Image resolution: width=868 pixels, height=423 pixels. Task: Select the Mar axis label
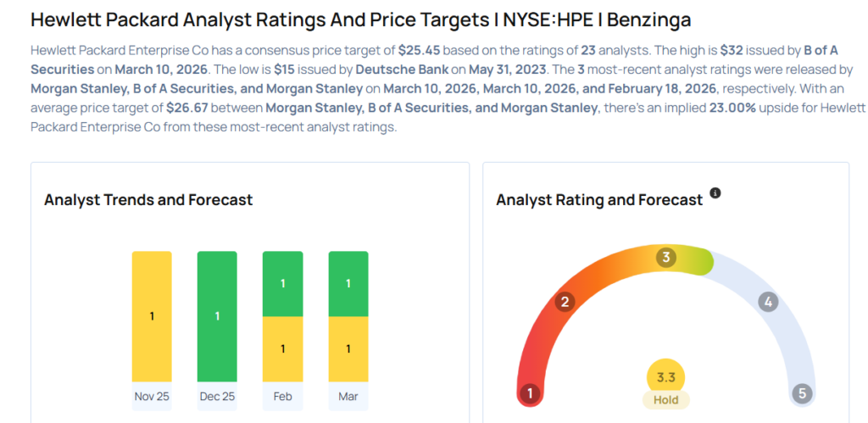348,396
